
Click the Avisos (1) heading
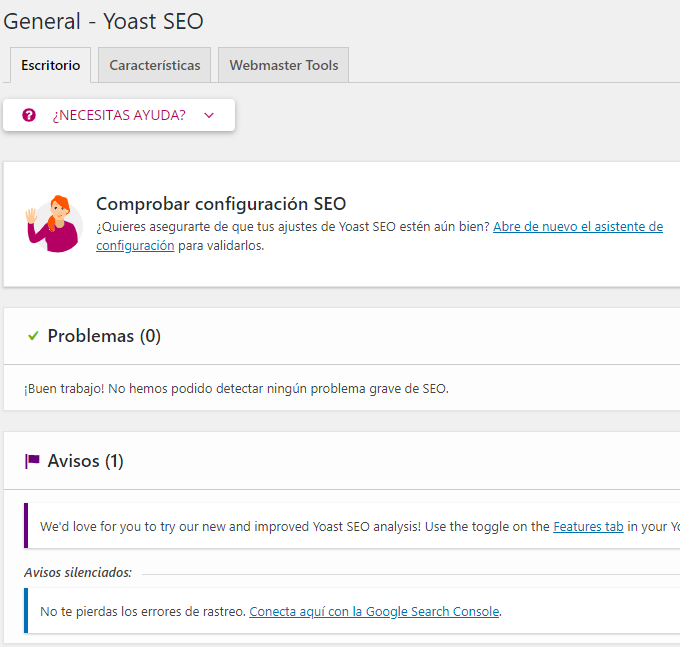tap(85, 461)
